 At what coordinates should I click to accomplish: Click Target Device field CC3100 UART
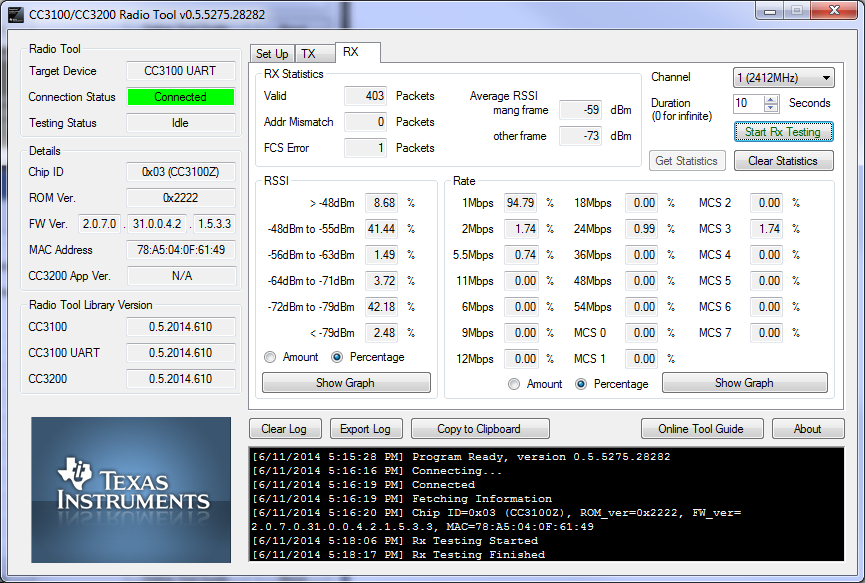coord(181,71)
